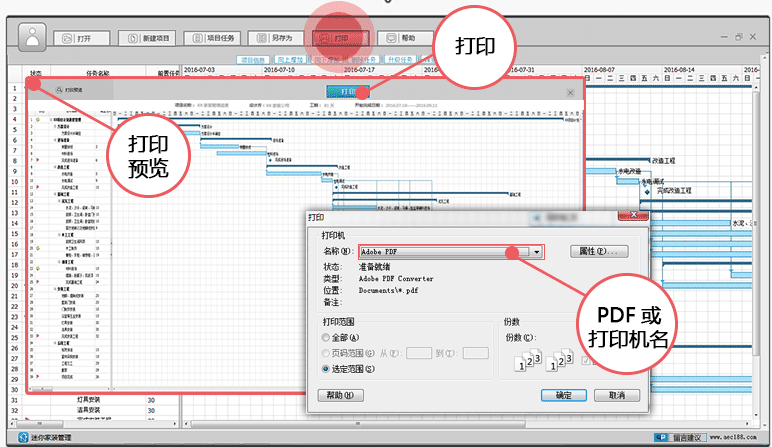Select the 选定范围(S) radio button
Viewport: 772px width, 447px height.
(325, 369)
